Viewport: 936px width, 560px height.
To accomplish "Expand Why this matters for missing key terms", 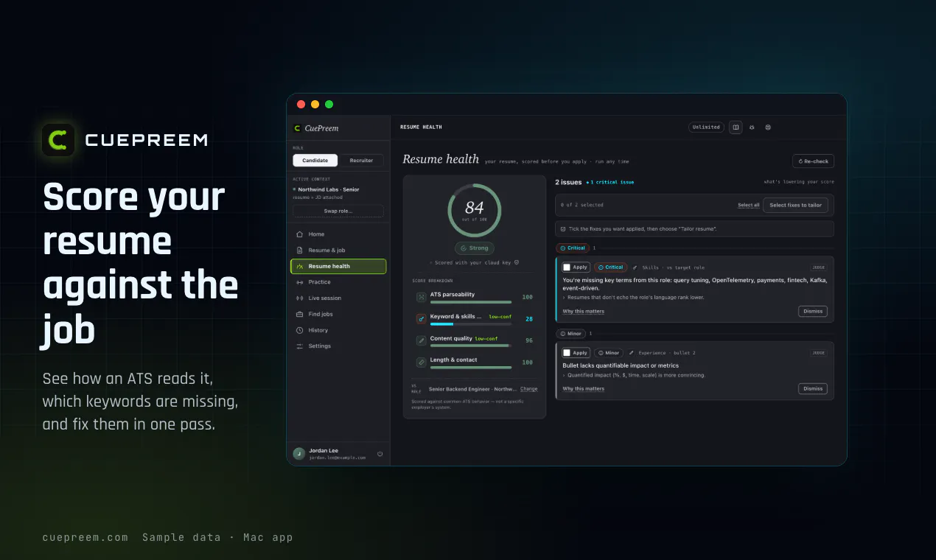I will coord(583,312).
